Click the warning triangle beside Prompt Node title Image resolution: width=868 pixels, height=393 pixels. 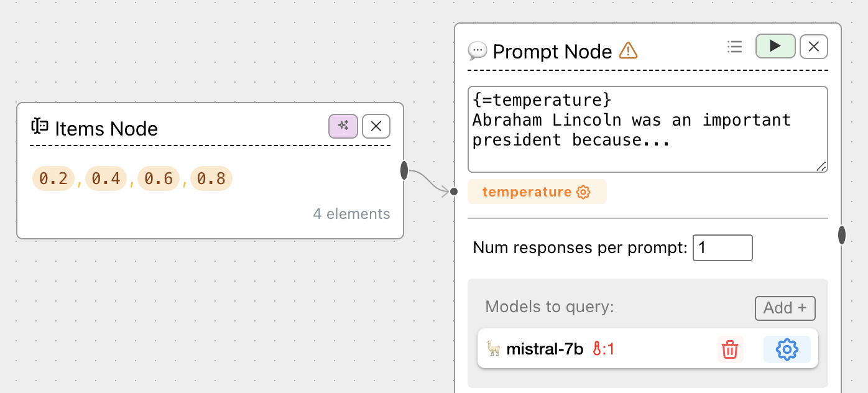point(629,50)
